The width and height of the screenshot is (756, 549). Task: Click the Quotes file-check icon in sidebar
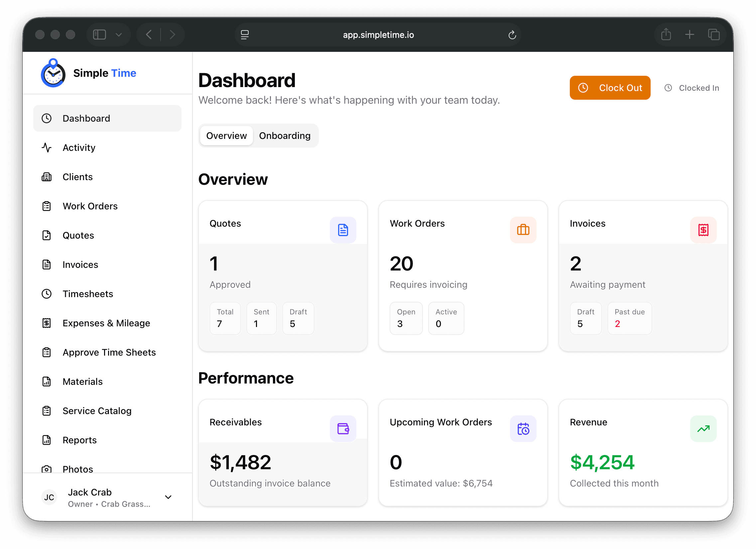tap(47, 236)
